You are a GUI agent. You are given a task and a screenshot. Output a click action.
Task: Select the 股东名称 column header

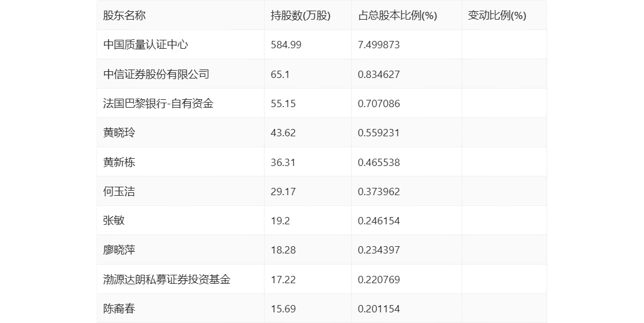coord(124,16)
